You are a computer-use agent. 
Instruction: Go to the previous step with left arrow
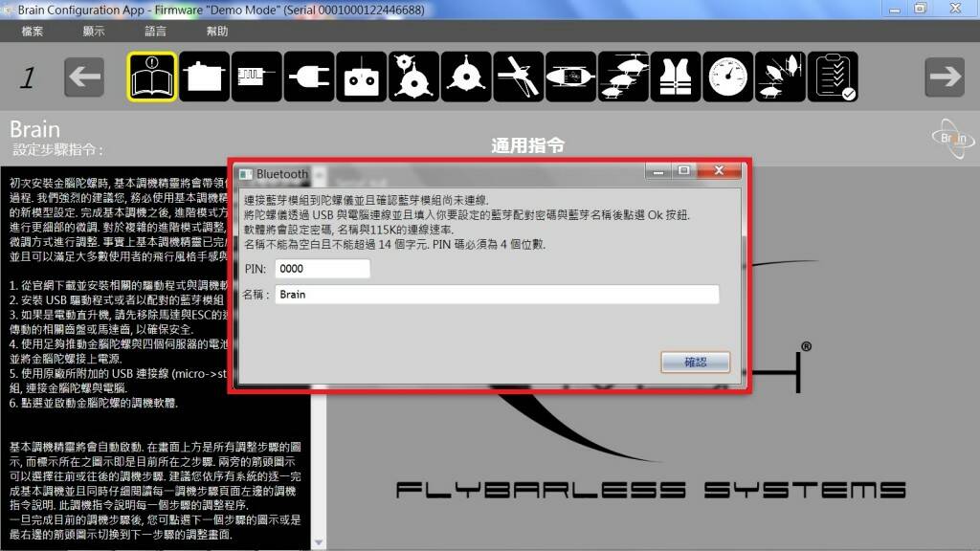(84, 77)
